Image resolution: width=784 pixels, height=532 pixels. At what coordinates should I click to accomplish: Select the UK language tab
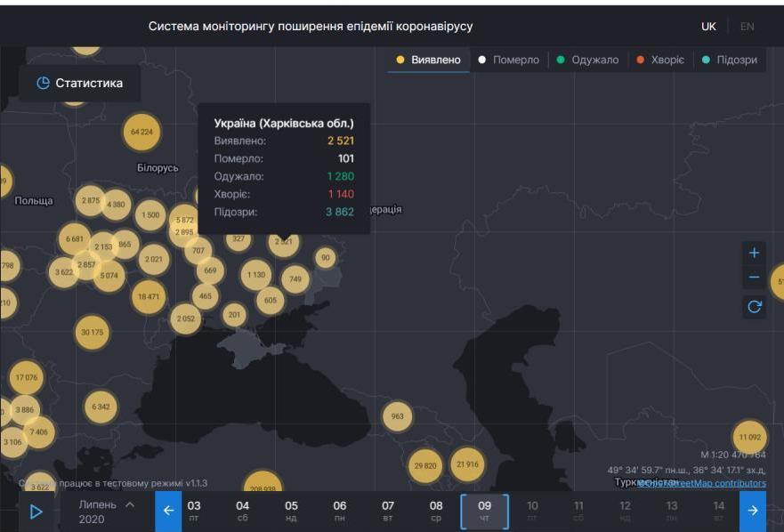point(707,27)
